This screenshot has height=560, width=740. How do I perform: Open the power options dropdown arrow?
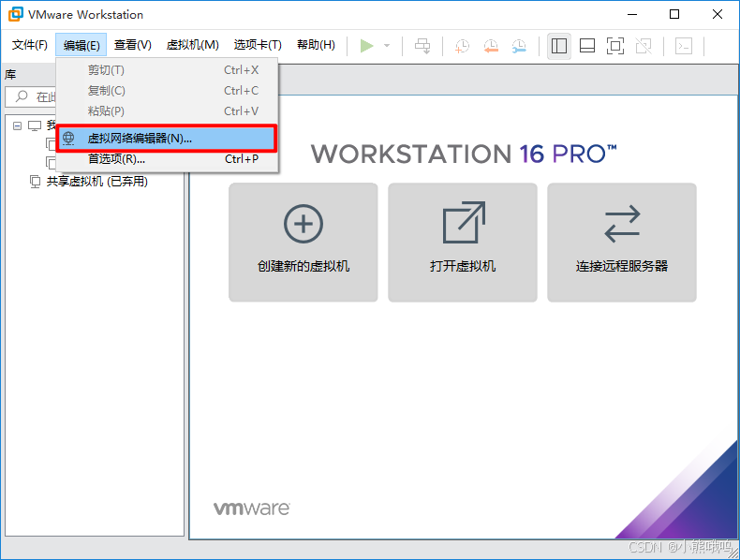pos(387,46)
